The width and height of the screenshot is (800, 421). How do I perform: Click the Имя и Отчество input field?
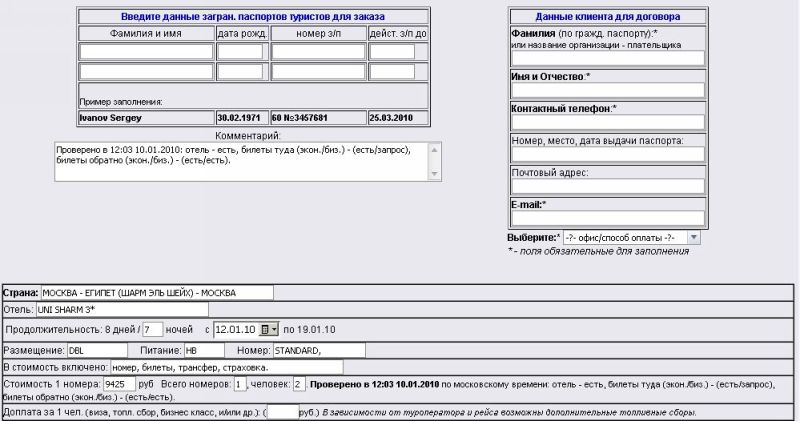click(607, 90)
